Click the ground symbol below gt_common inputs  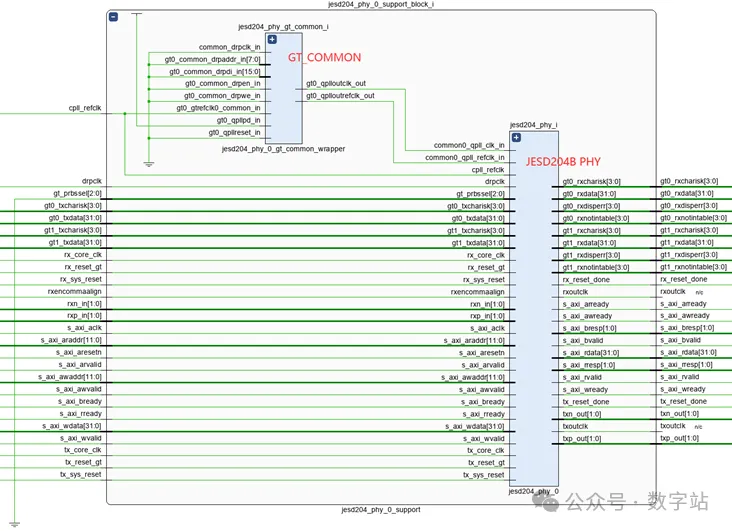(149, 163)
